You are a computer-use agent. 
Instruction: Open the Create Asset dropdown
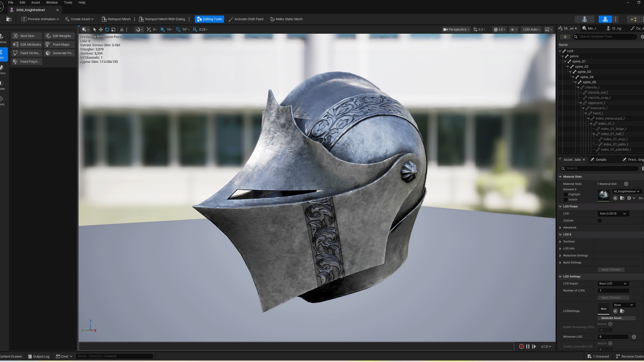(x=79, y=19)
